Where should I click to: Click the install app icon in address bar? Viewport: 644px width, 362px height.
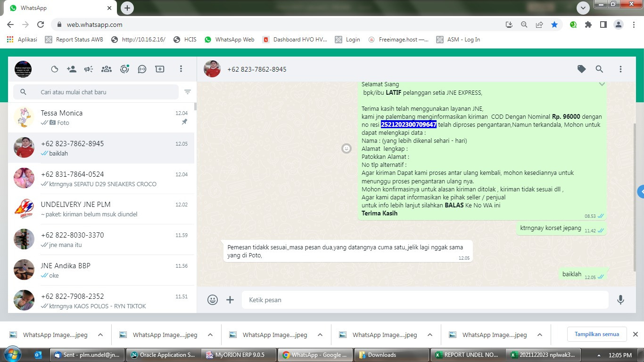click(509, 25)
